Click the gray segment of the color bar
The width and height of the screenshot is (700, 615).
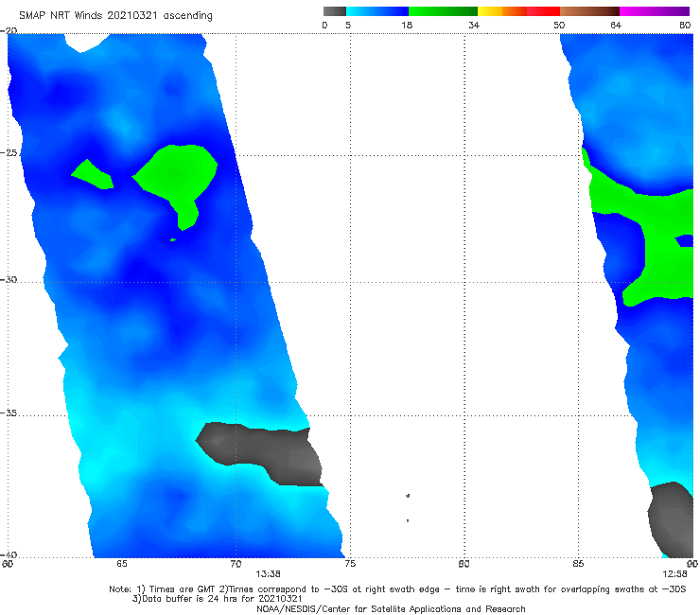(x=335, y=11)
